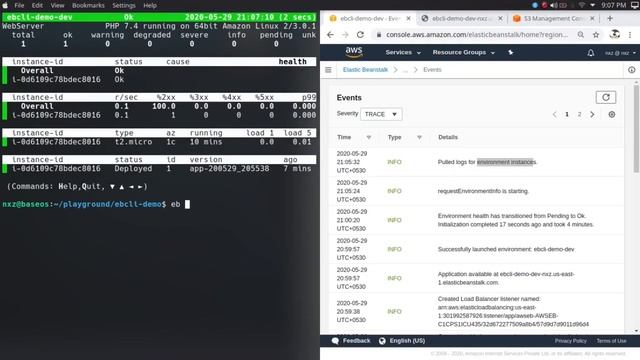Open the Help menu
Viewport: 640px width, 360px height.
coord(150,5)
